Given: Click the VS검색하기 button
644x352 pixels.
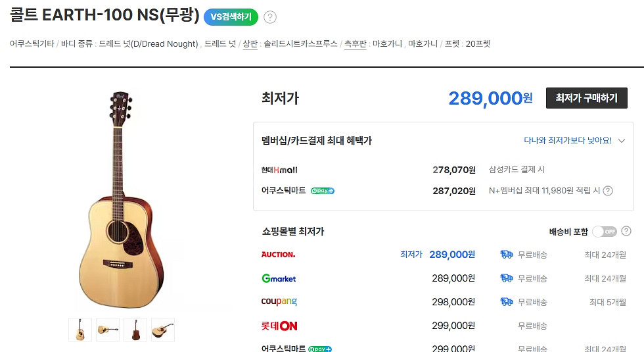Looking at the screenshot, I should tap(231, 17).
